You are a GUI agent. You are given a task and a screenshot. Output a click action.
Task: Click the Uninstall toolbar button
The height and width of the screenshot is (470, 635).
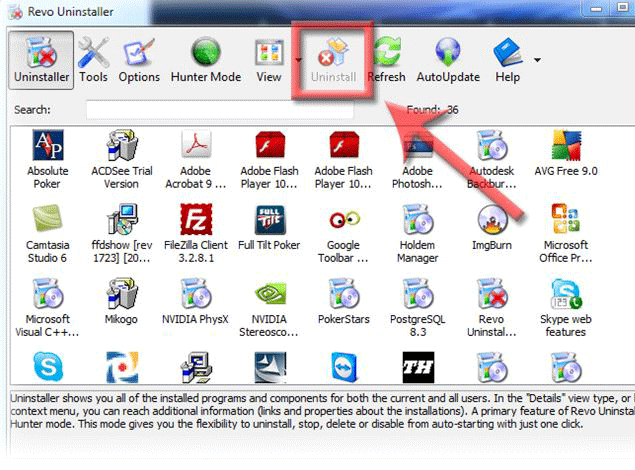[333, 60]
